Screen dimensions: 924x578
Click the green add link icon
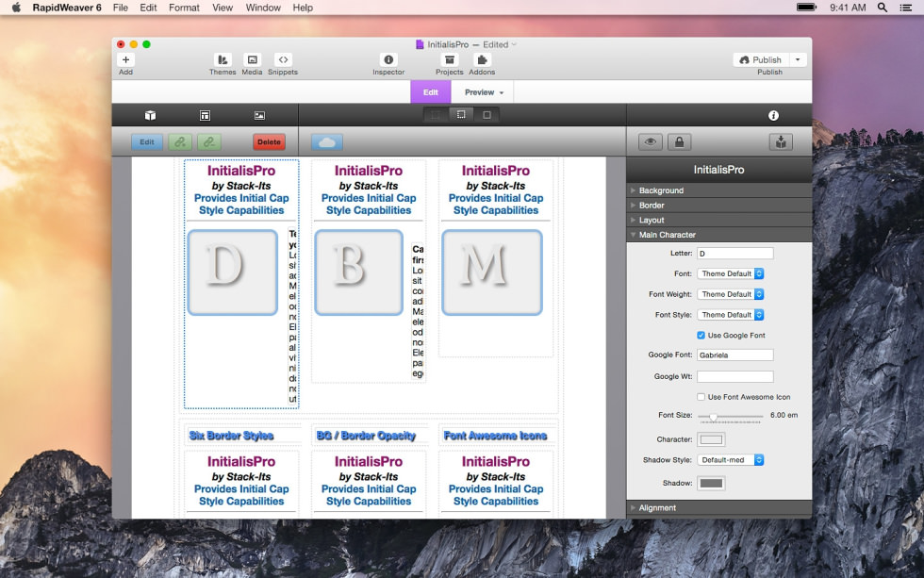[180, 142]
